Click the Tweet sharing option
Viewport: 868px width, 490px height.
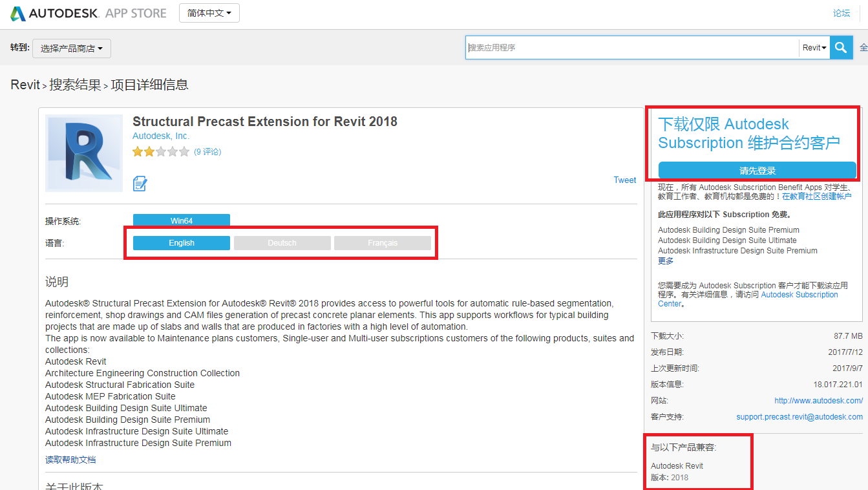pyautogui.click(x=624, y=180)
